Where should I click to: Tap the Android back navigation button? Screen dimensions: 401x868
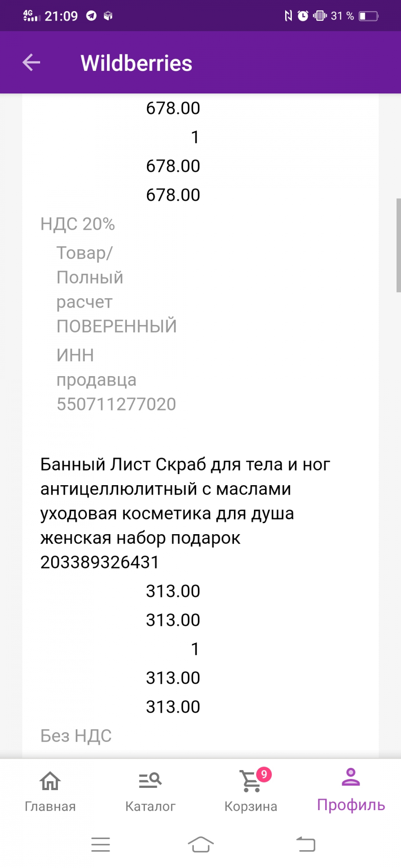tap(306, 844)
